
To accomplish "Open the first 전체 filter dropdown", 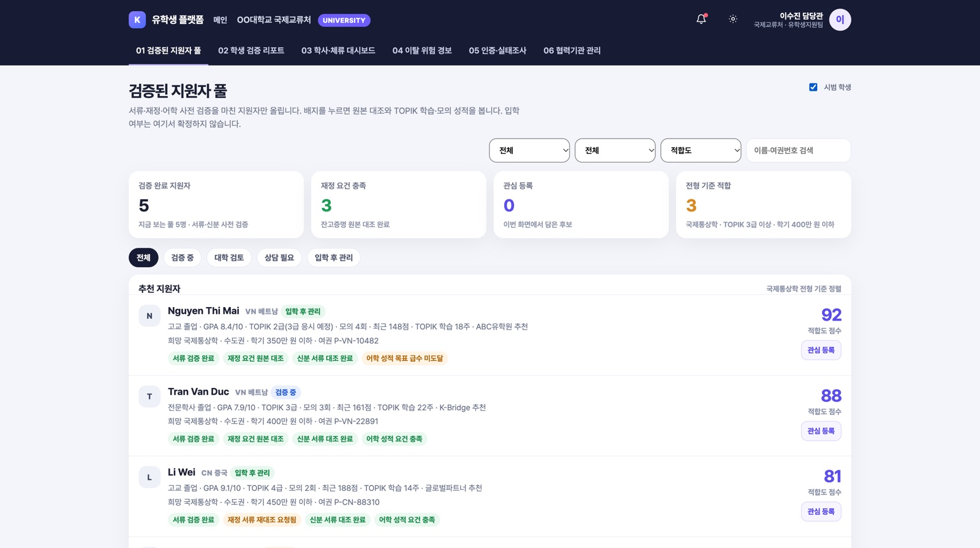I will click(529, 150).
